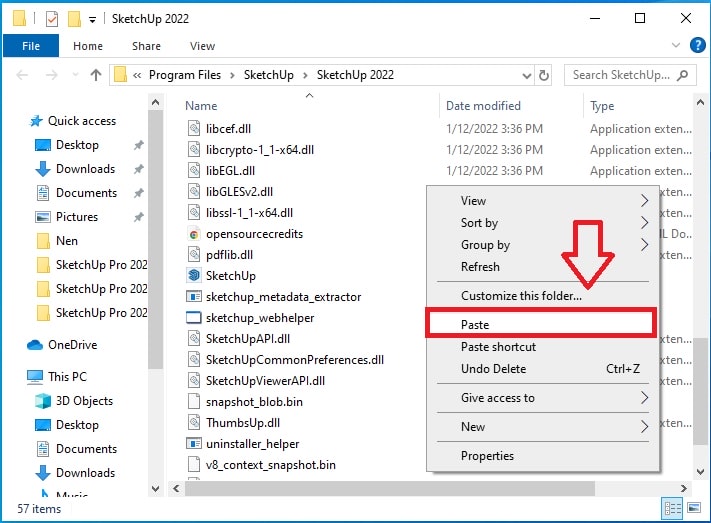Viewport: 711px width, 523px height.
Task: Switch to Details view icon in status bar
Action: 672,508
